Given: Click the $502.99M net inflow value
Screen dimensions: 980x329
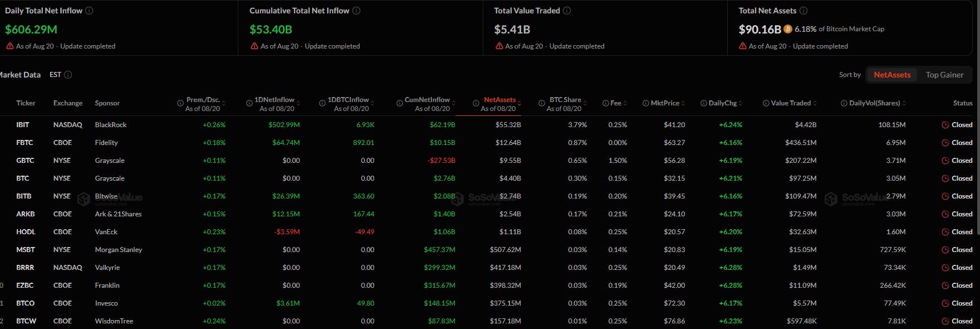Looking at the screenshot, I should point(284,125).
